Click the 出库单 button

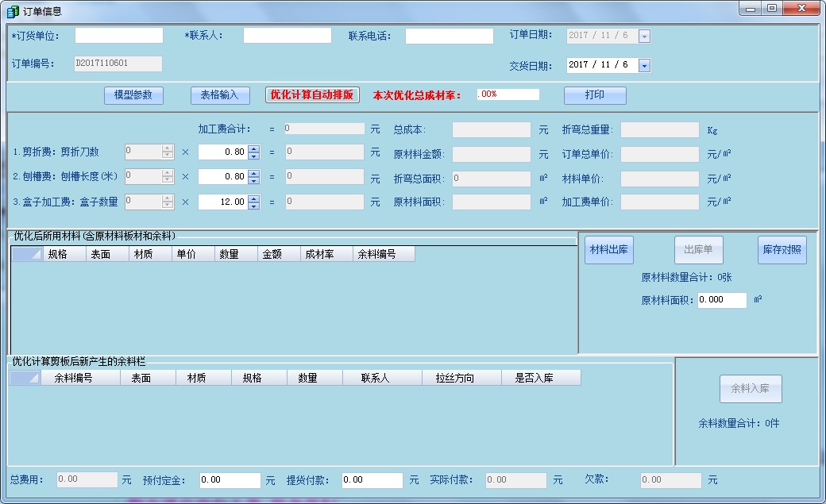(x=698, y=250)
